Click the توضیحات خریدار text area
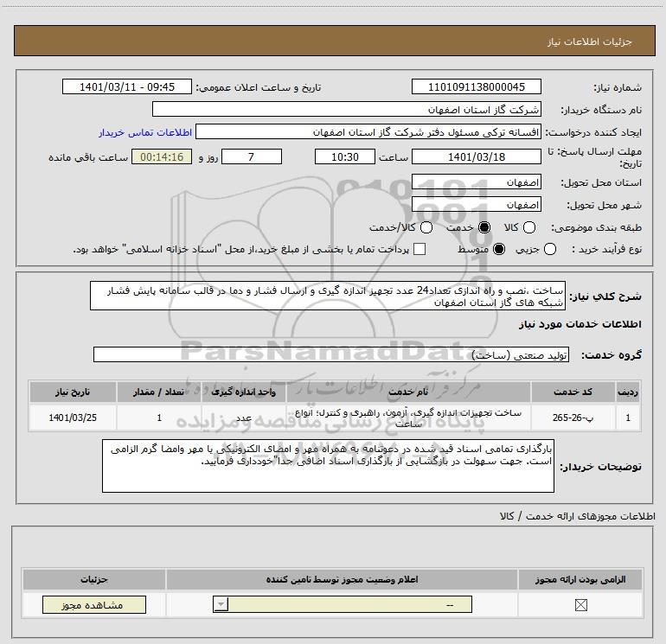 (x=328, y=466)
